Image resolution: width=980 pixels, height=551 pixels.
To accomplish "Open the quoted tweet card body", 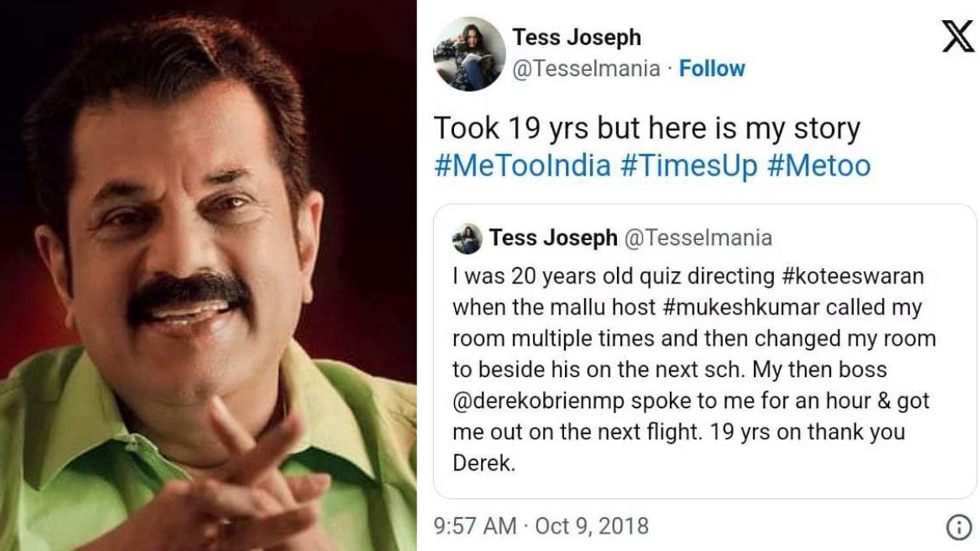I will [705, 352].
